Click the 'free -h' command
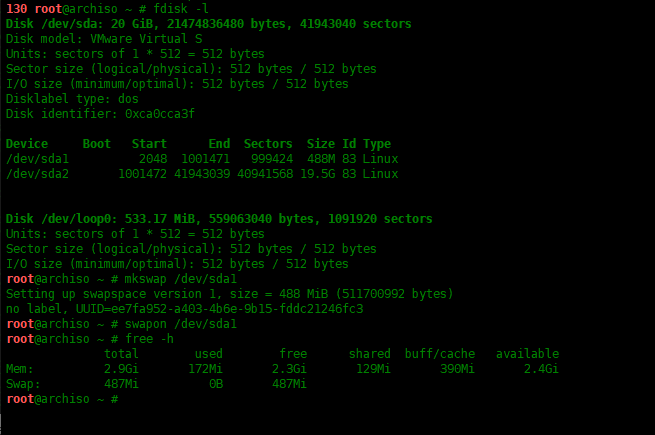 (149, 339)
